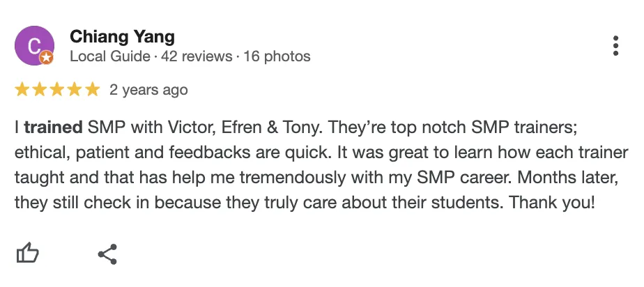
Task: Open reviewer name Chiang Yang
Action: (x=122, y=37)
